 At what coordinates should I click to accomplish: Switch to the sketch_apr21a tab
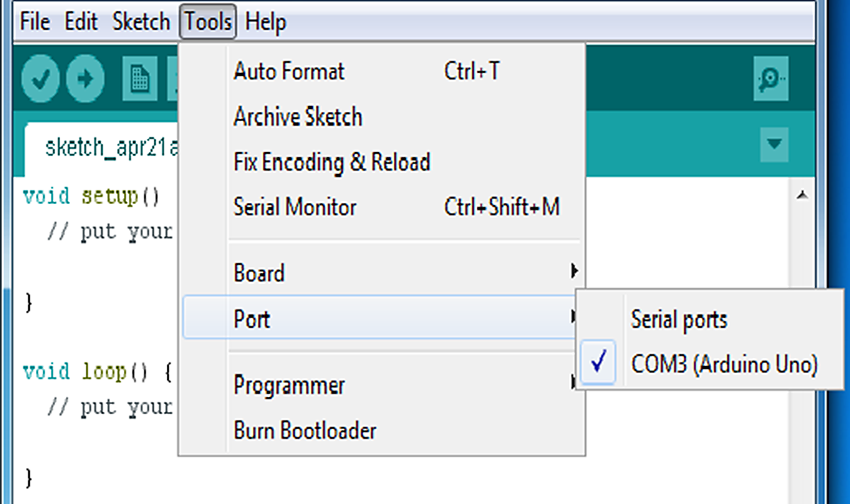click(x=101, y=147)
